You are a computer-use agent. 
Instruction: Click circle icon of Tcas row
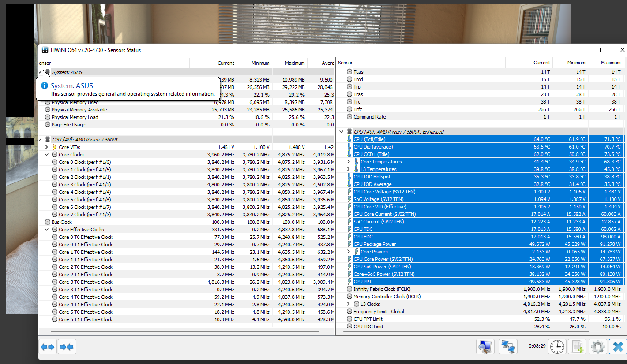tap(349, 72)
